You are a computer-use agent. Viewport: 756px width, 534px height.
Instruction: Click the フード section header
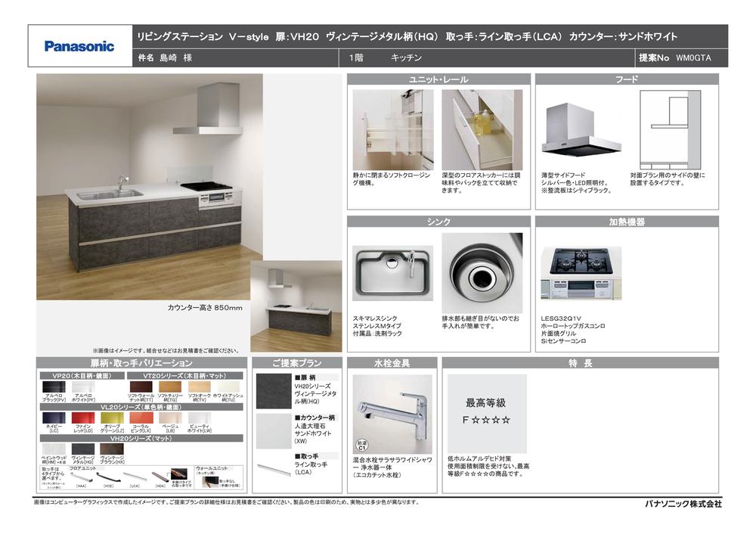pyautogui.click(x=627, y=79)
